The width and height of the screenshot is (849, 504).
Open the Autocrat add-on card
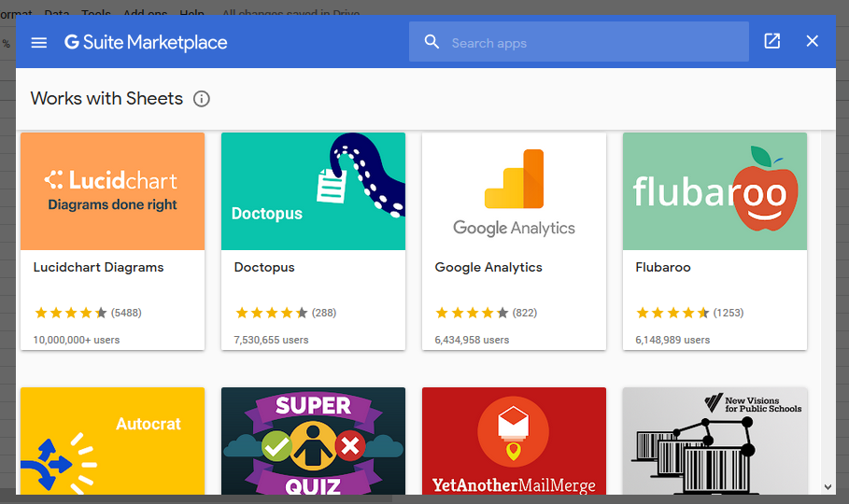tap(112, 441)
